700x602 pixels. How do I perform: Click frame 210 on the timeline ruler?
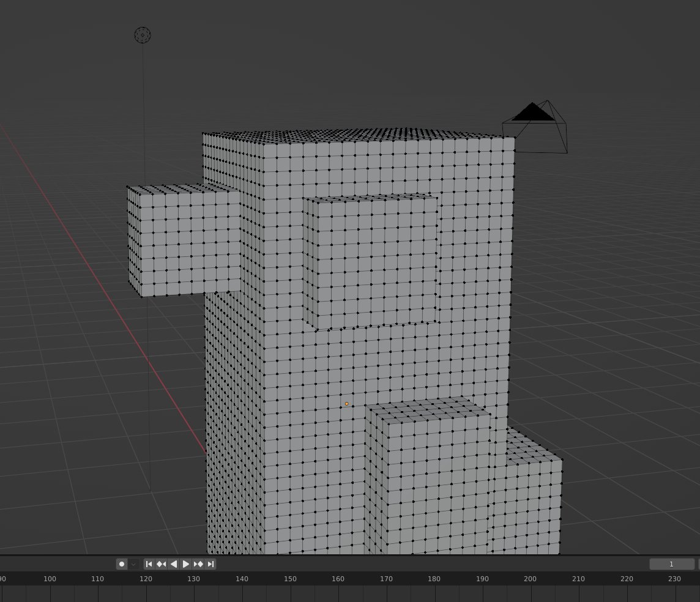pos(578,579)
